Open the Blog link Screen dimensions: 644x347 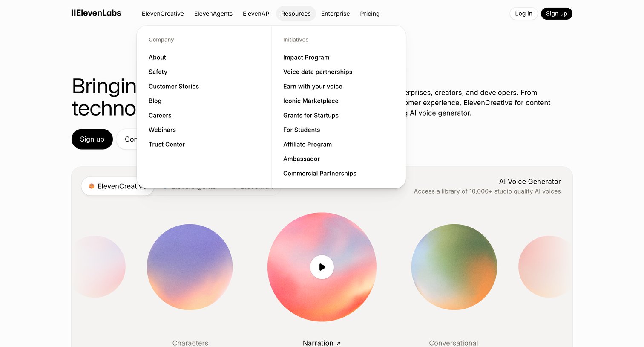click(x=155, y=101)
